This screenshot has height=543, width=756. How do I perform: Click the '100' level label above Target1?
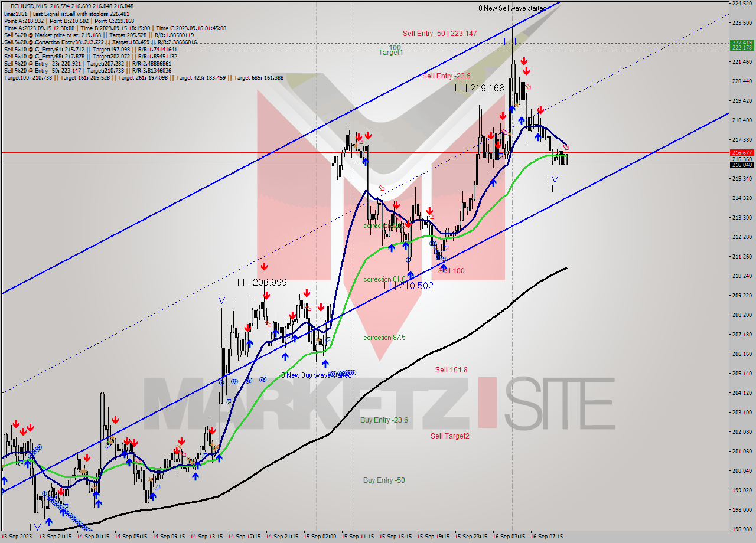point(395,47)
